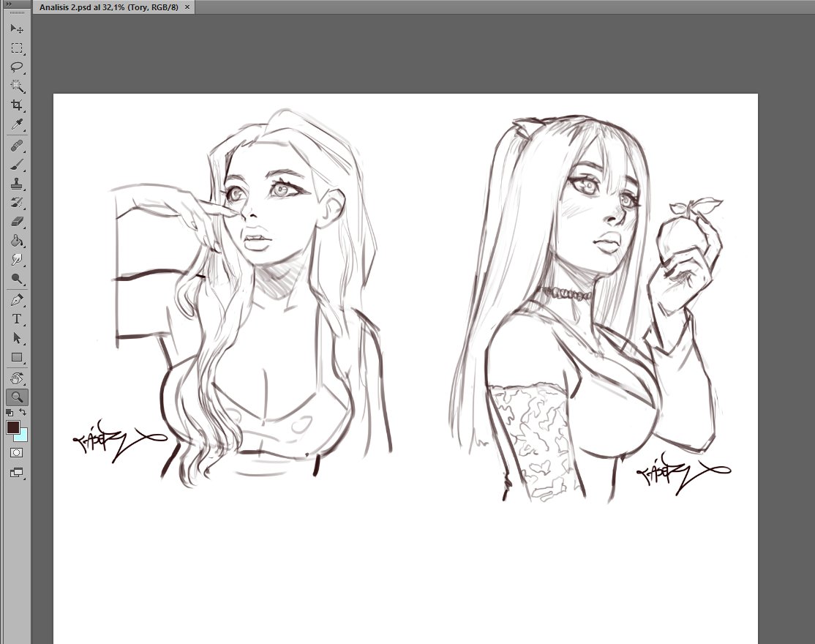Screen dimensions: 815x644
Task: Toggle Quick Mask mode
Action: click(16, 452)
